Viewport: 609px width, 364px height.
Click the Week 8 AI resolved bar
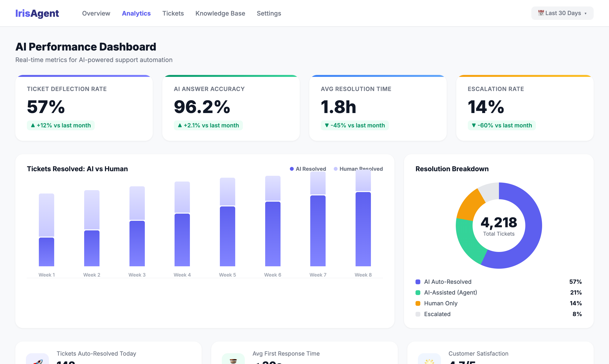[x=363, y=229]
